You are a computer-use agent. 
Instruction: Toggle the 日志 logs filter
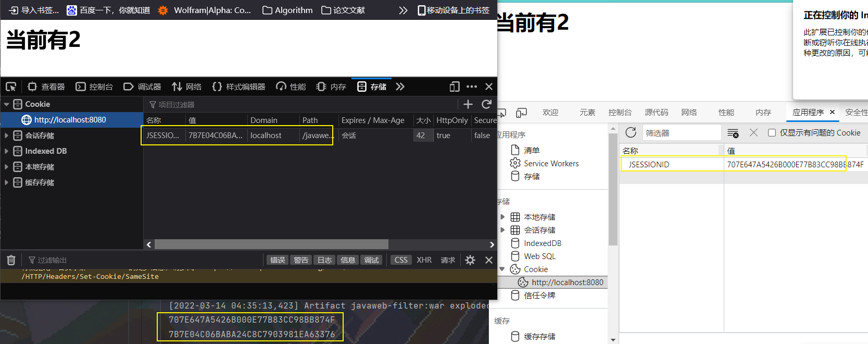click(324, 260)
